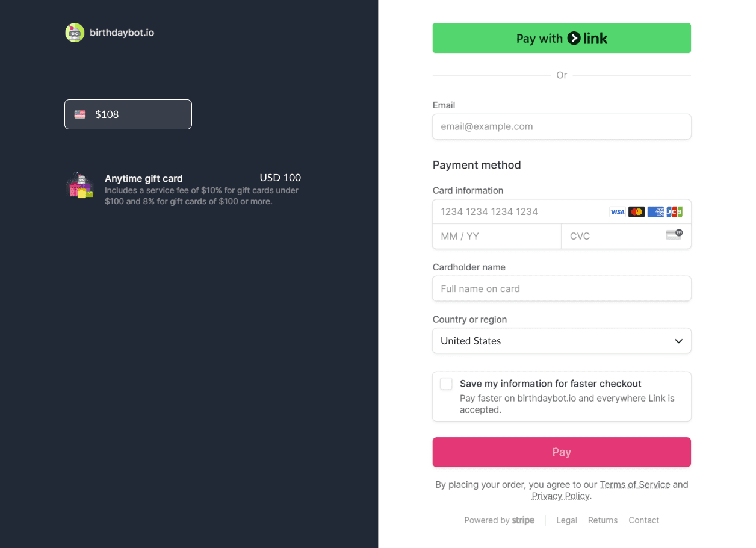The height and width of the screenshot is (548, 756).
Task: Open the Returns footer link
Action: click(x=603, y=520)
